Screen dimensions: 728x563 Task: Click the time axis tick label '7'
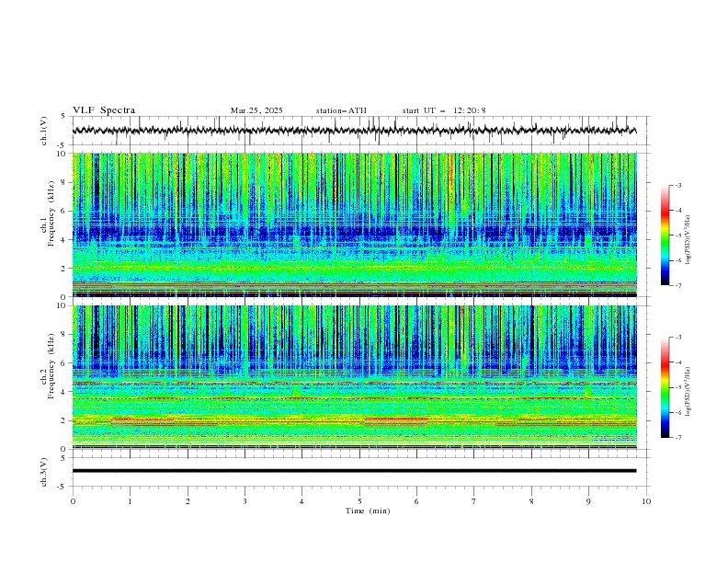[474, 501]
